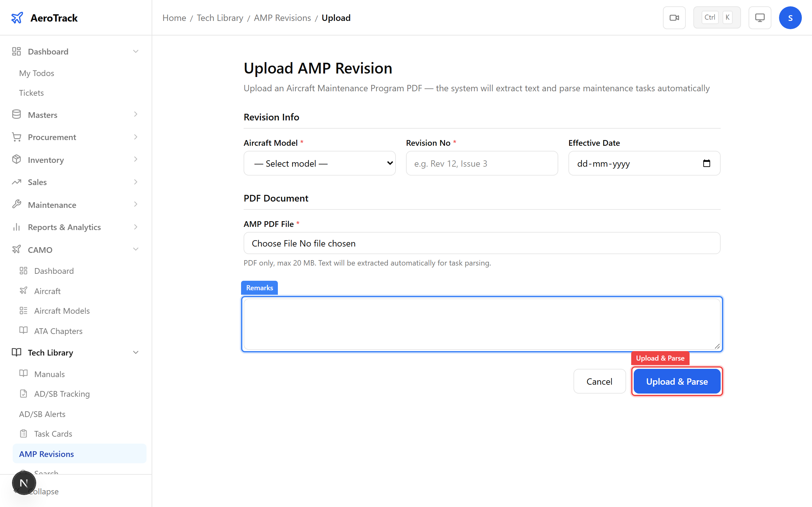Open the video recording icon in the header
The width and height of the screenshot is (812, 507).
tap(674, 17)
